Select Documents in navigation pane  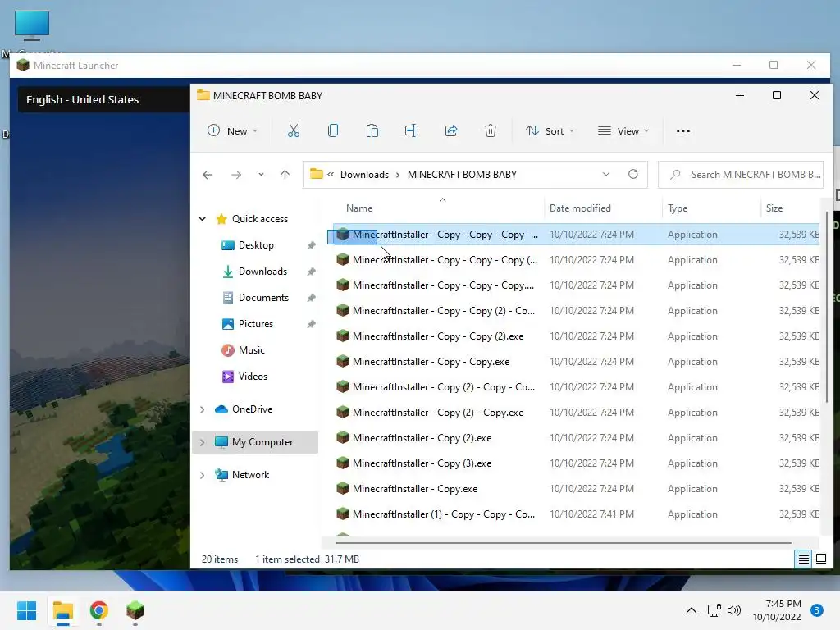pos(263,298)
